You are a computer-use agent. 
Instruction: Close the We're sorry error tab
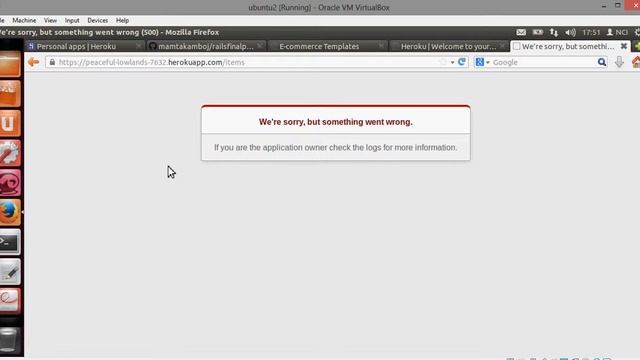624,46
